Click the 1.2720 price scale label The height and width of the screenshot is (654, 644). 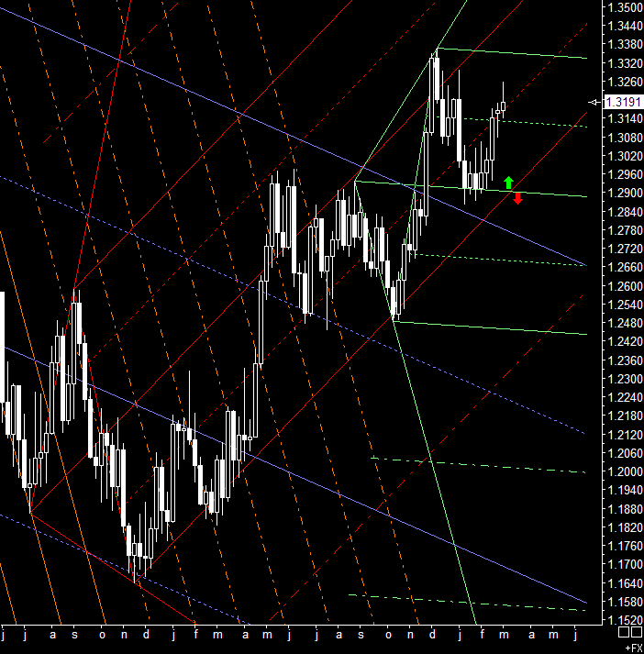tap(625, 249)
